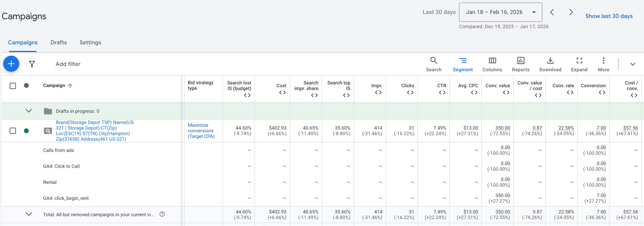Switch to the Drafts tab
This screenshot has height=226, width=644.
[x=58, y=42]
